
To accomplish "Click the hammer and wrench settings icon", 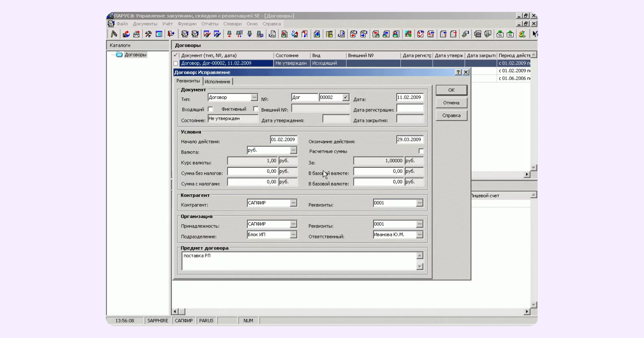I will (x=148, y=34).
